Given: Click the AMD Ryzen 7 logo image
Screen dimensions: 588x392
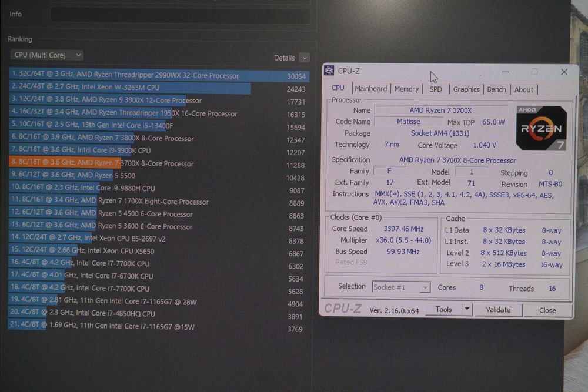Looking at the screenshot, I should coord(541,128).
